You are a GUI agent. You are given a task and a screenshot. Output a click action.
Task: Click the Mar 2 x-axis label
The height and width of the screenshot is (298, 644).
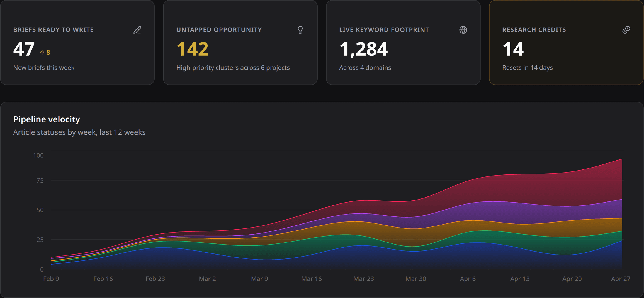[x=207, y=279]
